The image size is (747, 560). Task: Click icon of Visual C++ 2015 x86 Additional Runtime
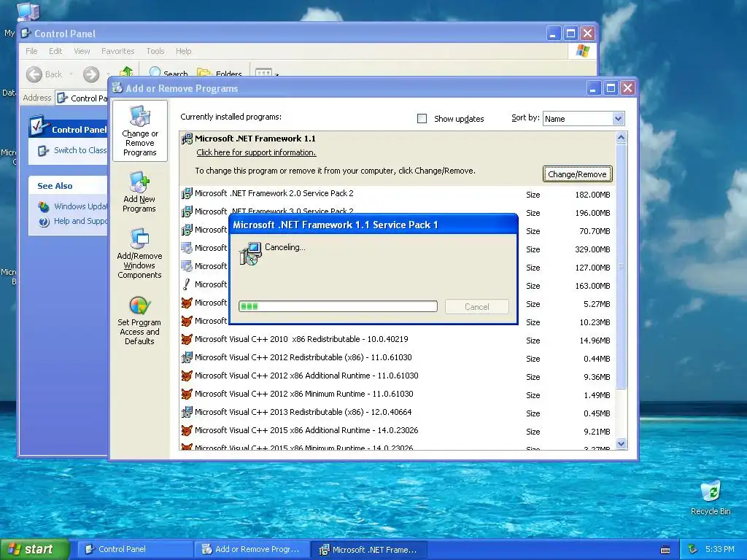pos(187,430)
